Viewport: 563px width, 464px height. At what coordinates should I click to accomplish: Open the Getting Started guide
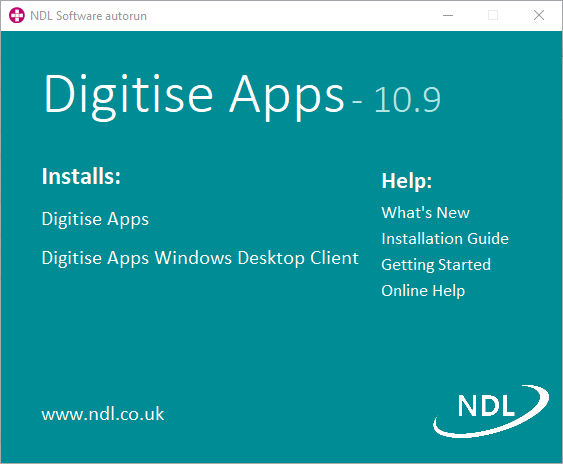click(x=436, y=265)
